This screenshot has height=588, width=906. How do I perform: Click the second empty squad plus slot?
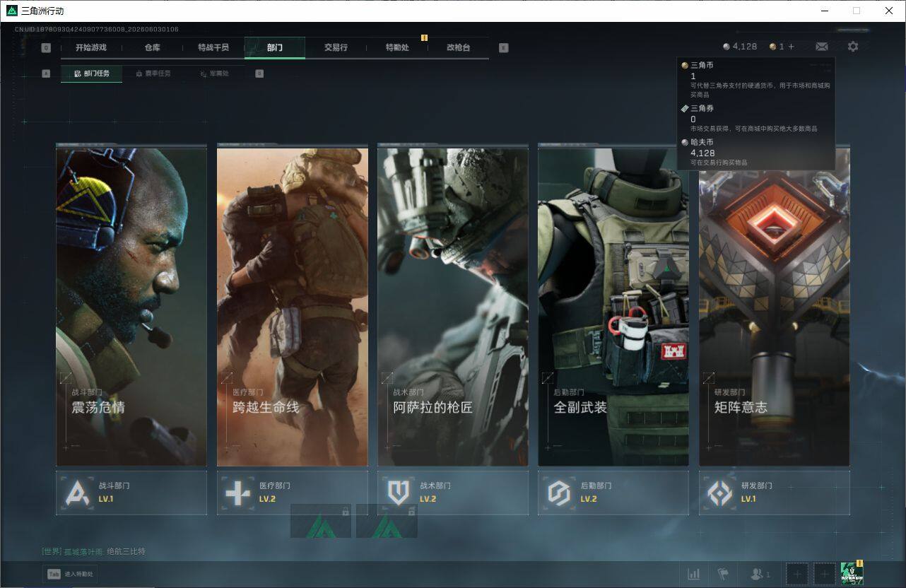823,574
